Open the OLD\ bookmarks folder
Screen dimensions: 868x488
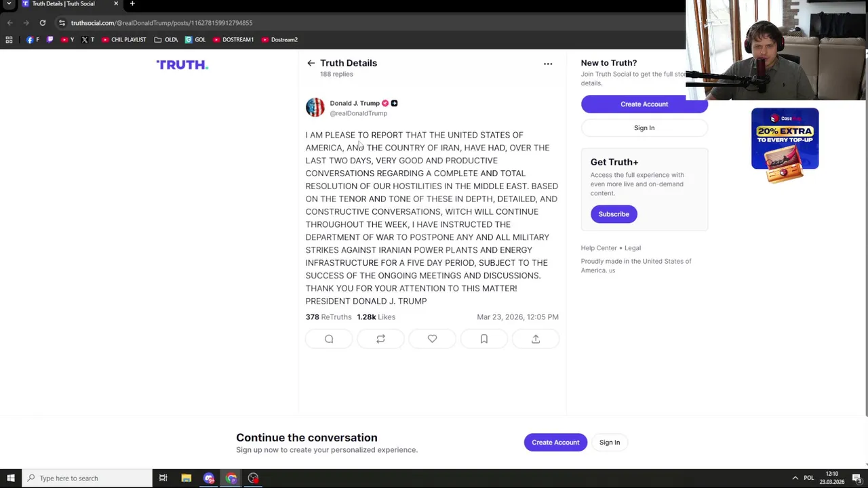[x=166, y=40]
